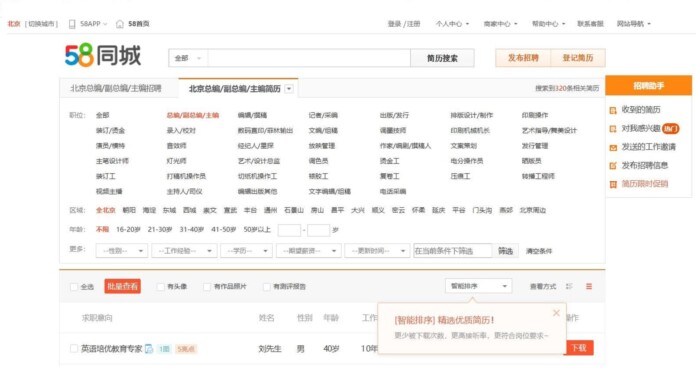
Task: Click the 发布招聘 button
Action: point(523,58)
